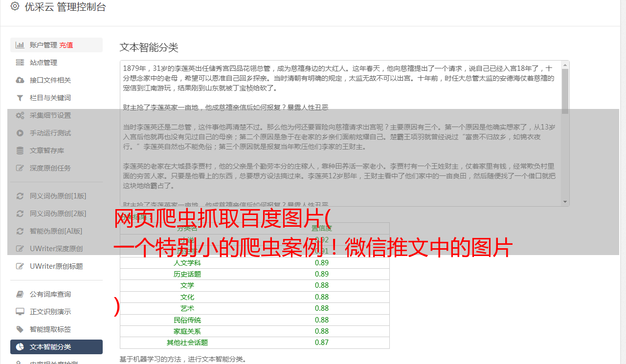Click the filter icon for 栏目与关键词
Screen dimensions: 626x364
pos(20,98)
